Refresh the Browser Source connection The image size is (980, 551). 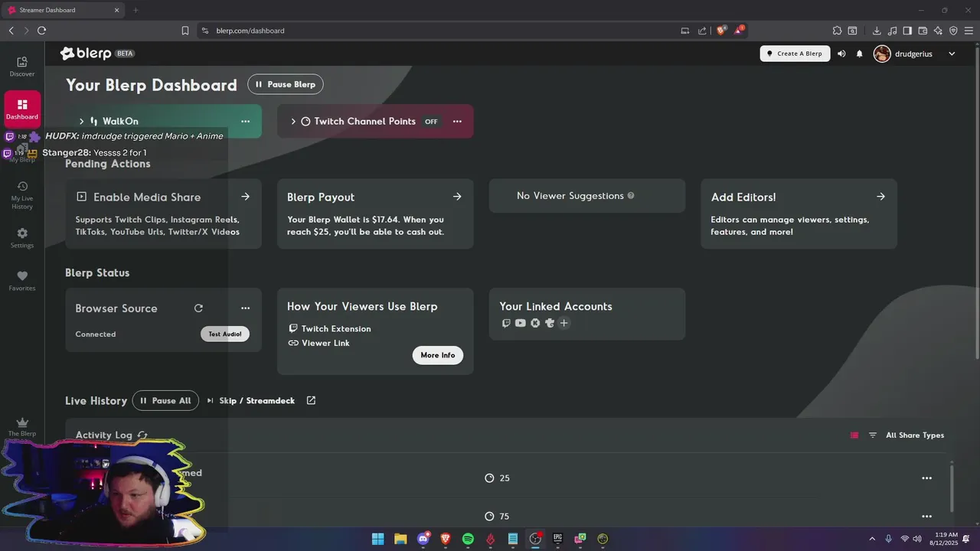198,308
